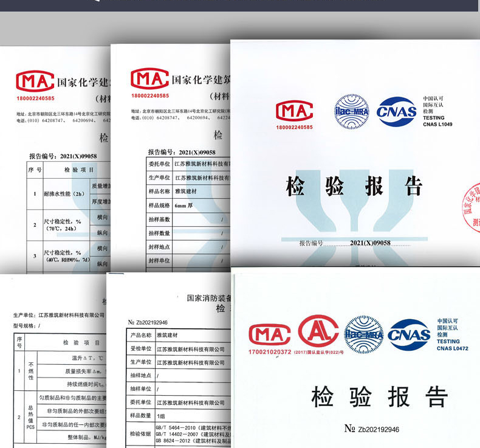Click the ilac-MRA logo on the 2021(X)09058 cover
480x448 pixels.
coord(351,111)
